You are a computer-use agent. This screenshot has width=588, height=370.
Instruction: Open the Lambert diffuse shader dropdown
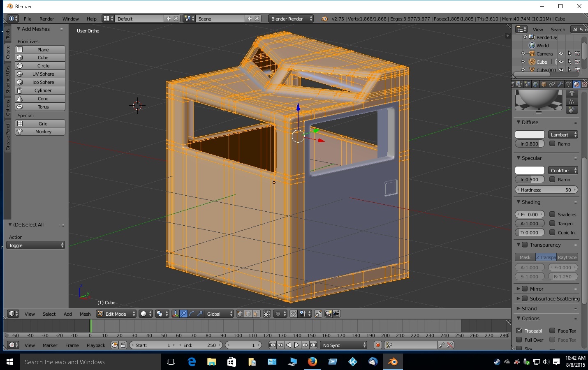[563, 134]
